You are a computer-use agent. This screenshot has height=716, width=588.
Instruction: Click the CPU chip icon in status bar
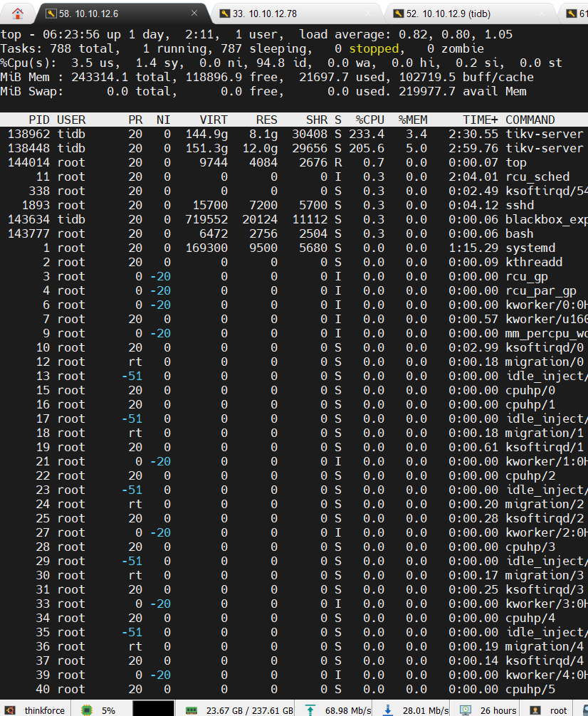coord(86,710)
